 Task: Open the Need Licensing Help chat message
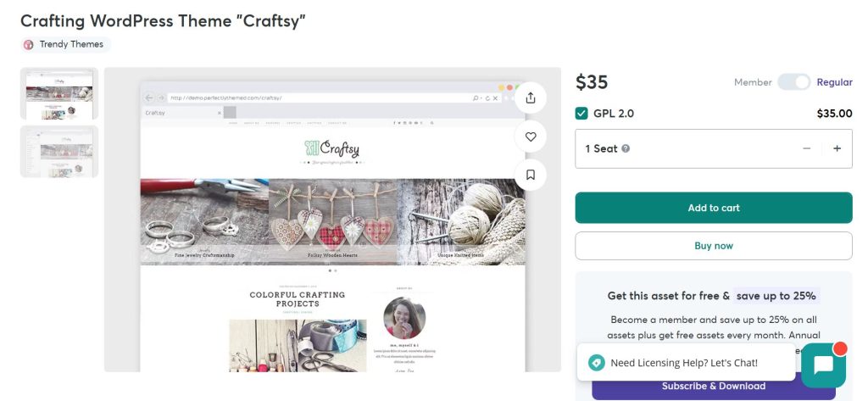pos(686,363)
